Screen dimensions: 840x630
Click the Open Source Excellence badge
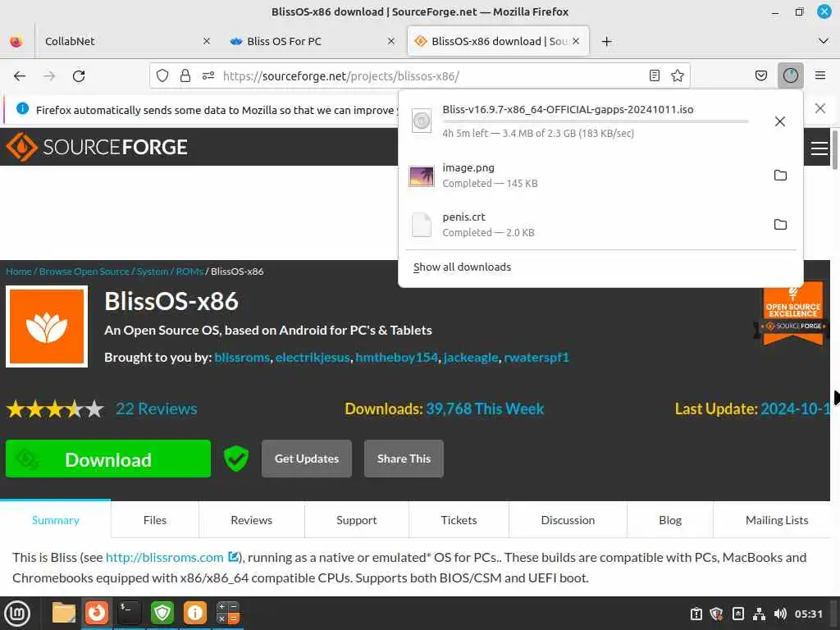[792, 313]
